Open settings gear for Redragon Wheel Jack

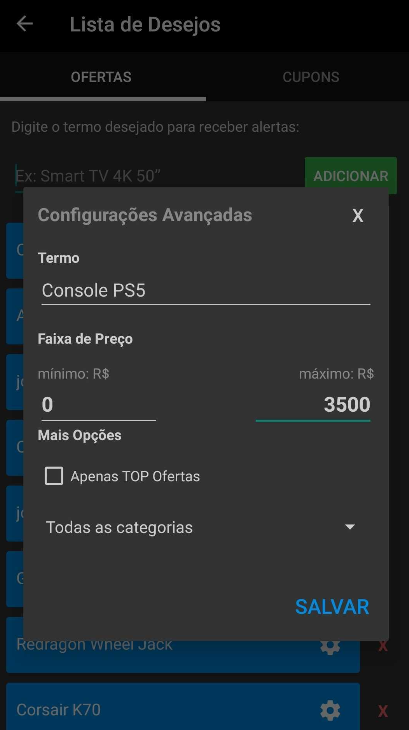[330, 646]
